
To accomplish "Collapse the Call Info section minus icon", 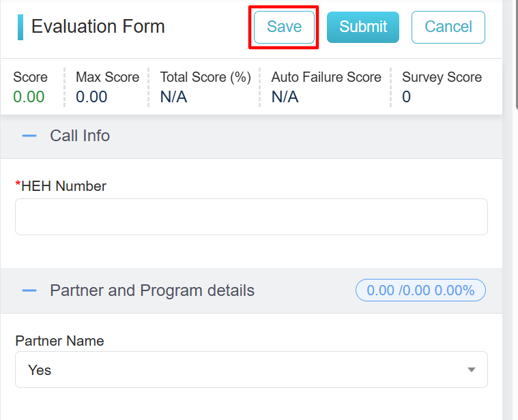I will (x=29, y=136).
